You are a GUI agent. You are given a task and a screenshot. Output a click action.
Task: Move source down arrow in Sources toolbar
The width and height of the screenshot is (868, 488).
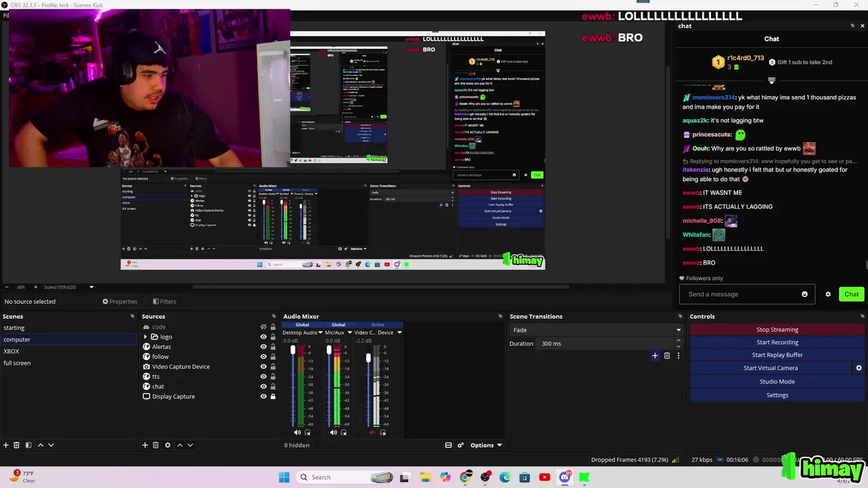(190, 445)
